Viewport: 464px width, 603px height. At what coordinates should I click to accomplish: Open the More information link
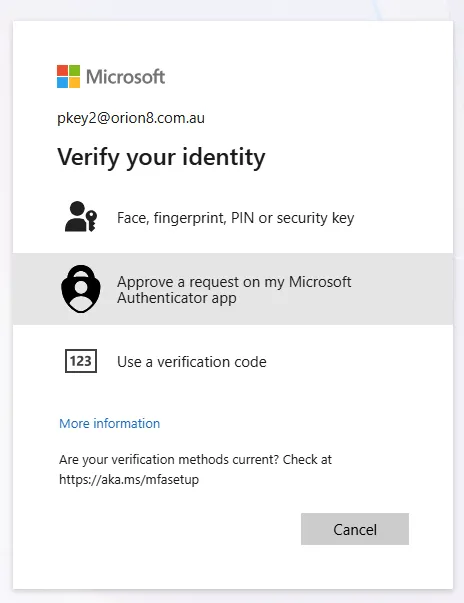[x=110, y=423]
